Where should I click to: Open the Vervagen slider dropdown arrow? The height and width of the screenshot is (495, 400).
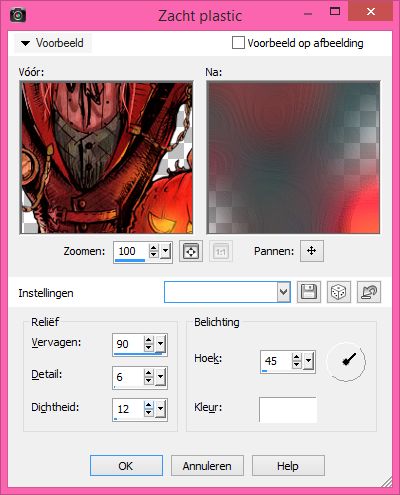pos(161,343)
